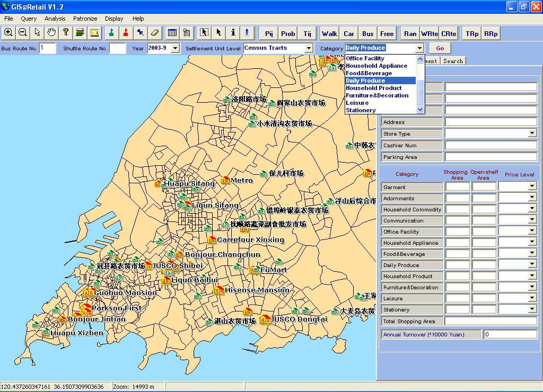Click the building list icon
Image resolution: width=543 pixels, height=392 pixels.
(x=186, y=33)
